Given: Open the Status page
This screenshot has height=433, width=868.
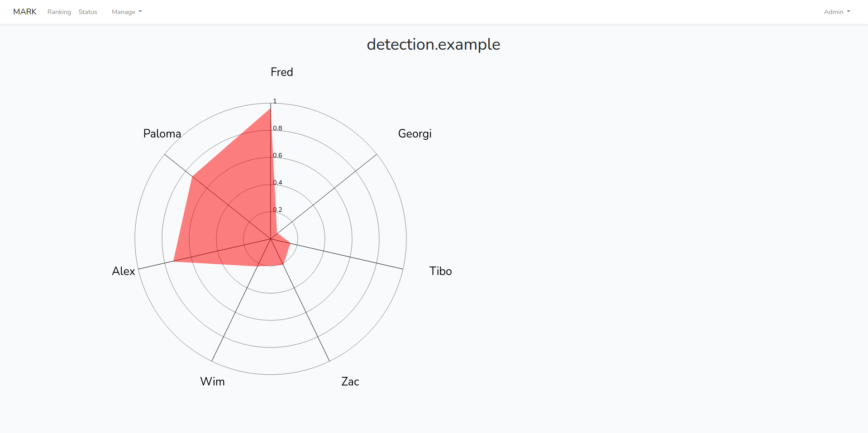Looking at the screenshot, I should (88, 12).
